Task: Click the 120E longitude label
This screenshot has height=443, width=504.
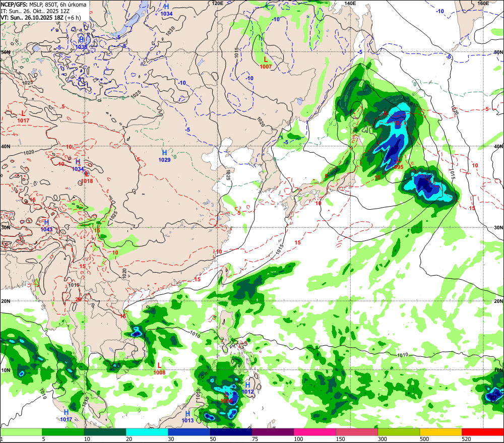Action: tap(218, 3)
